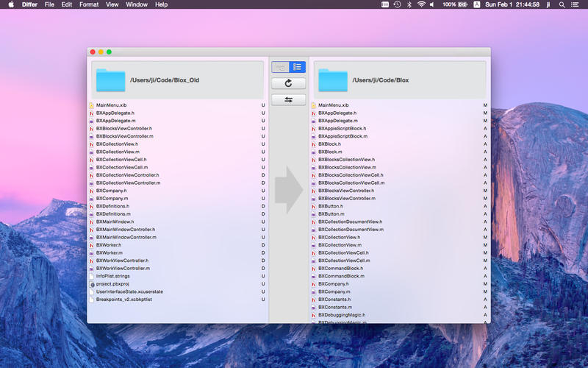Select BXConstants.h in the right list
The height and width of the screenshot is (368, 588).
[400, 300]
